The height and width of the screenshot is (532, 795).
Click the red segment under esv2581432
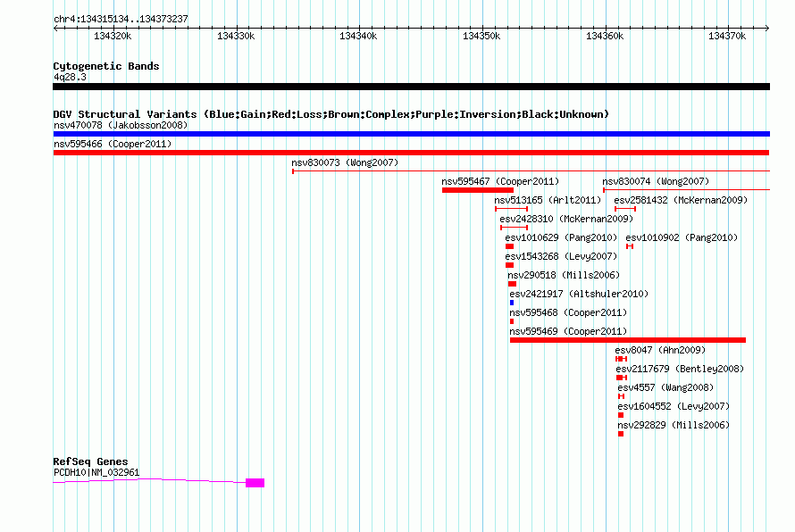[625, 209]
